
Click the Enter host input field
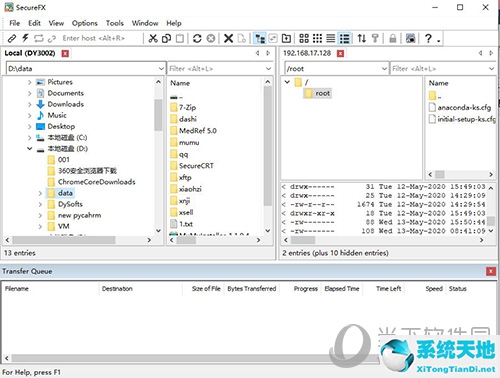pos(100,38)
